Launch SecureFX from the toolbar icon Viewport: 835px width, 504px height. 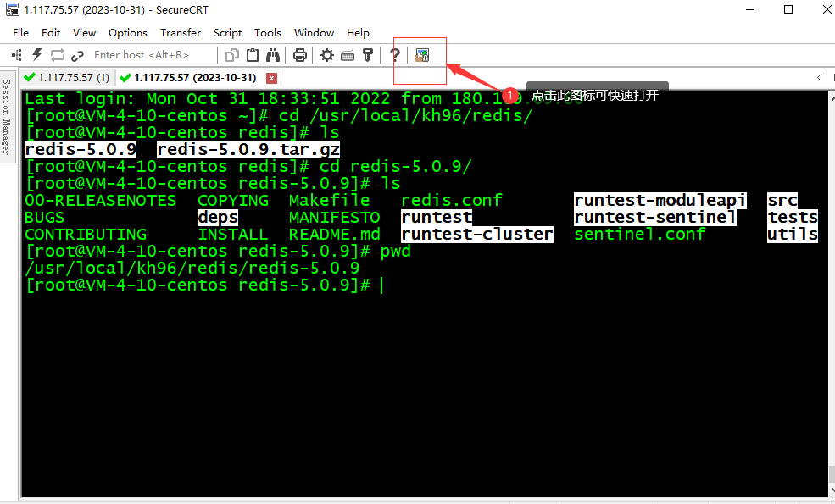coord(422,55)
